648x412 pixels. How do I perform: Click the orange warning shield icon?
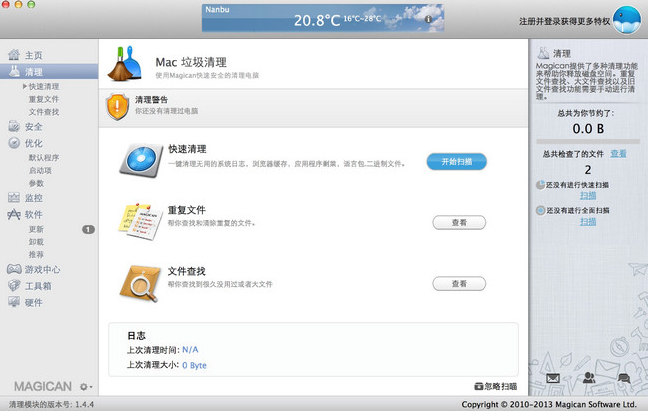[x=117, y=107]
